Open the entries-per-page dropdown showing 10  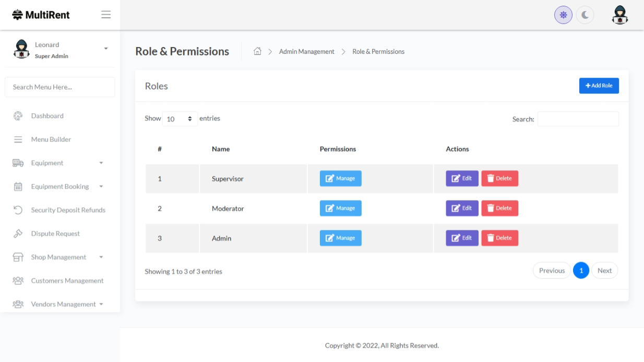click(x=180, y=119)
